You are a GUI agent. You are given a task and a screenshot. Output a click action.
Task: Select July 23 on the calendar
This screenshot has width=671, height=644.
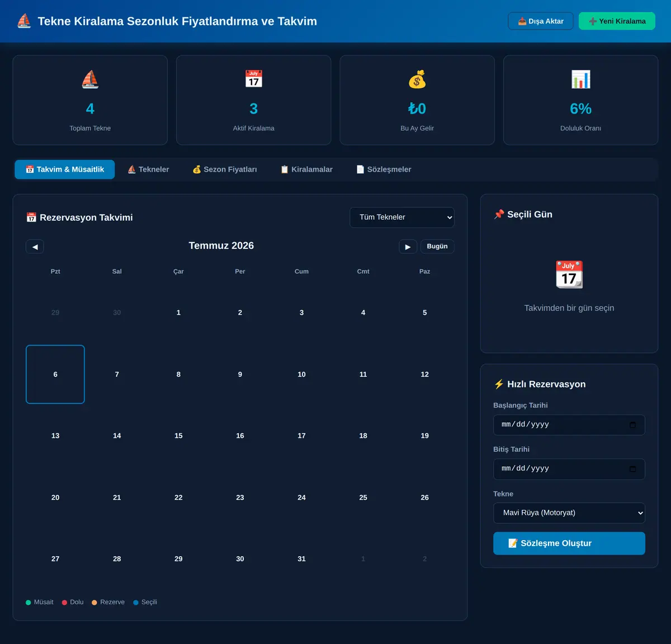tap(240, 498)
